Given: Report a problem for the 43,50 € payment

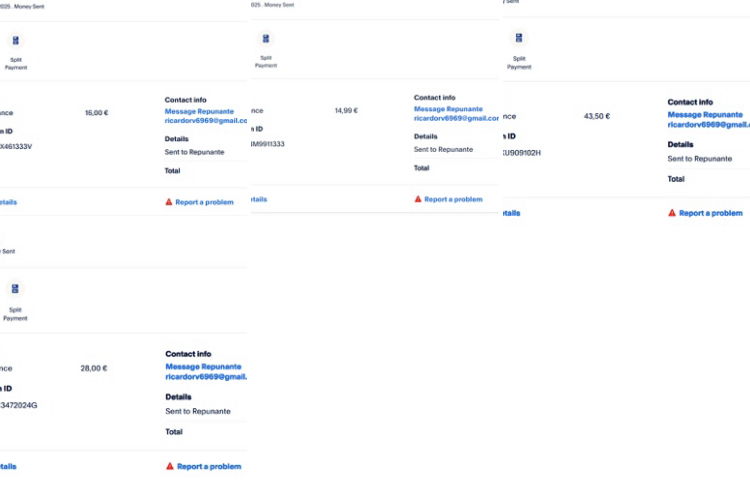Looking at the screenshot, I should 706,213.
